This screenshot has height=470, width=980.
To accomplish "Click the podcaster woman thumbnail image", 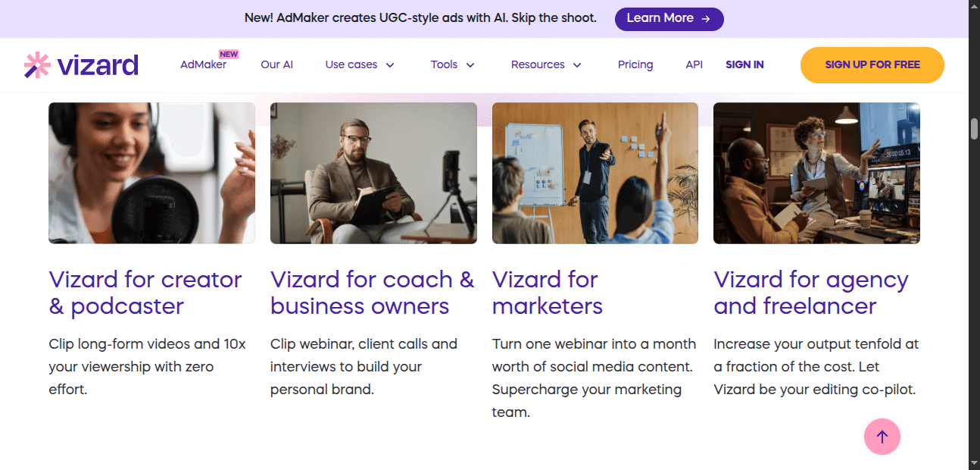I will click(x=151, y=173).
